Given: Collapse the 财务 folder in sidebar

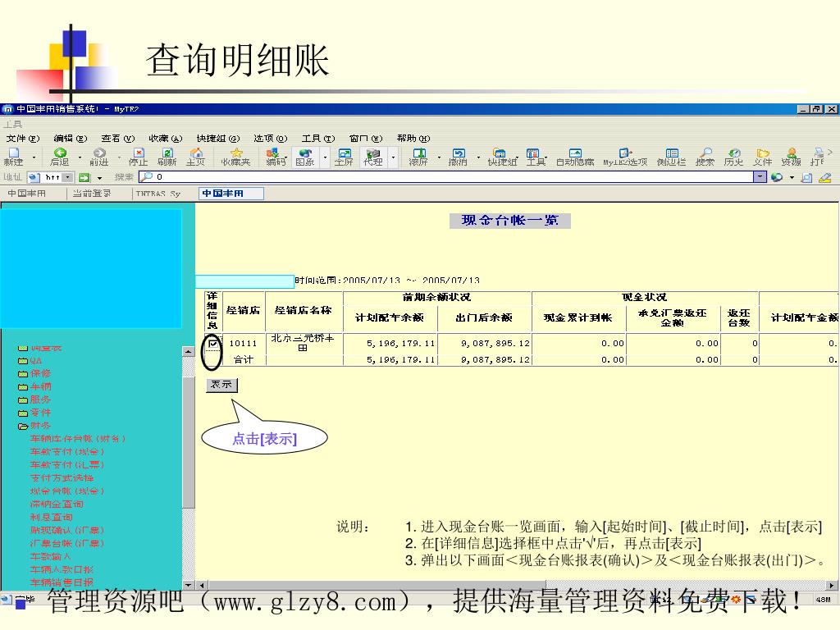Looking at the screenshot, I should [23, 426].
